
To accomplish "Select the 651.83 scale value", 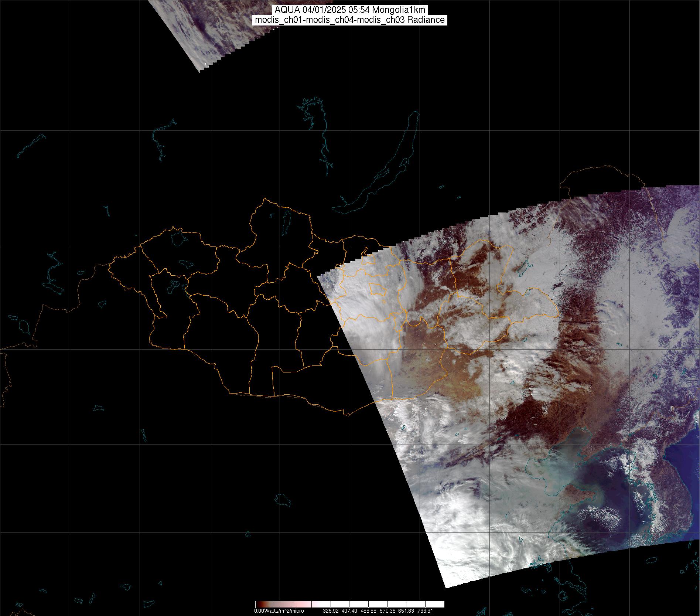I will 406,611.
